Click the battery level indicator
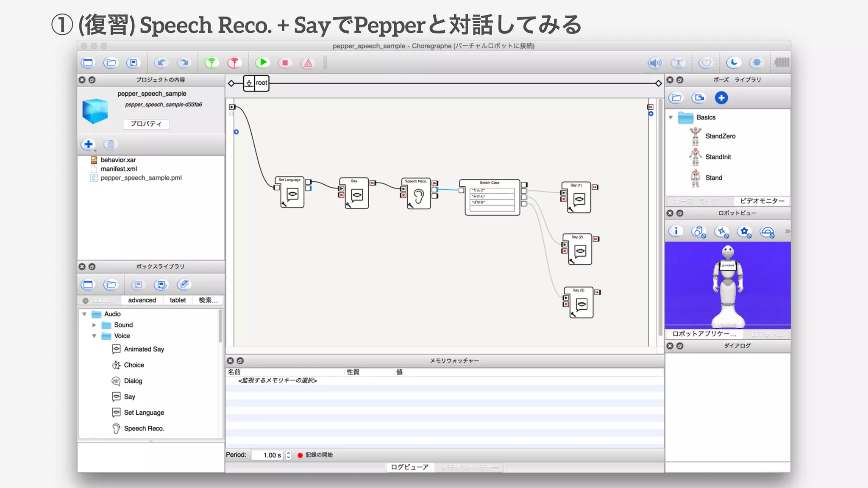 click(x=782, y=63)
